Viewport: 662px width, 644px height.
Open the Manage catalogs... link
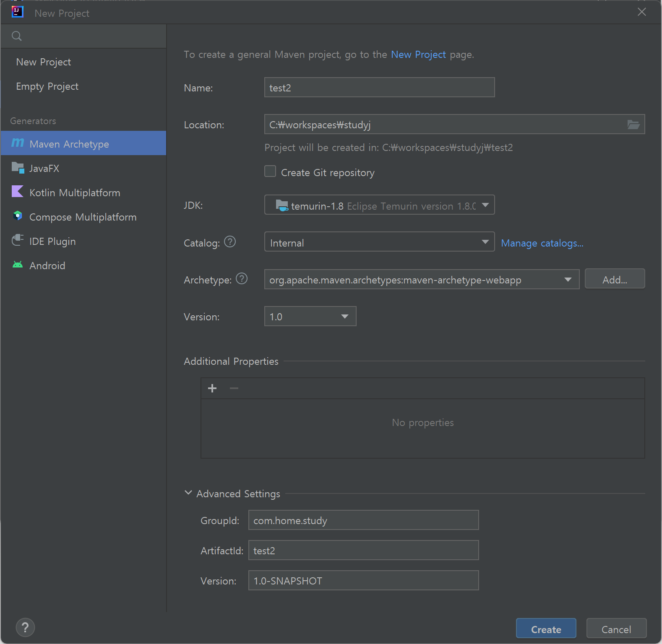542,243
